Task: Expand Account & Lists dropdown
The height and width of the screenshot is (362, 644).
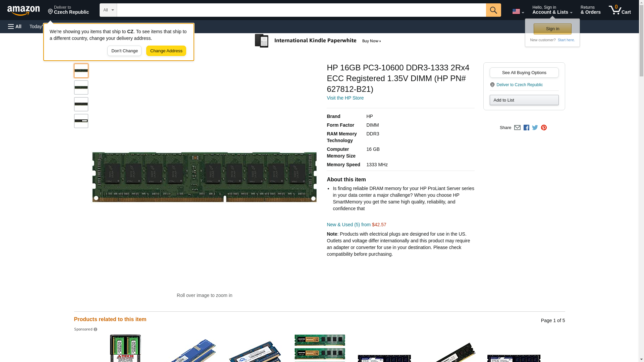Action: [x=552, y=10]
